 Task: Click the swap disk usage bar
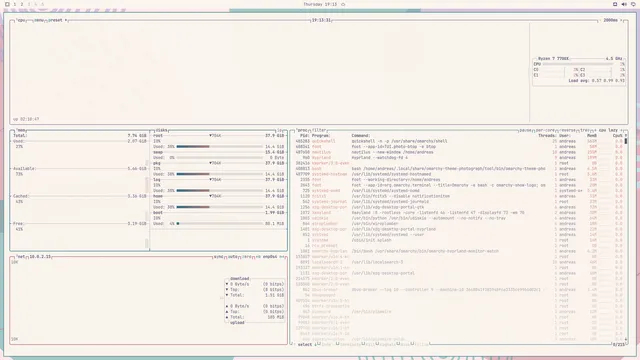coord(220,158)
